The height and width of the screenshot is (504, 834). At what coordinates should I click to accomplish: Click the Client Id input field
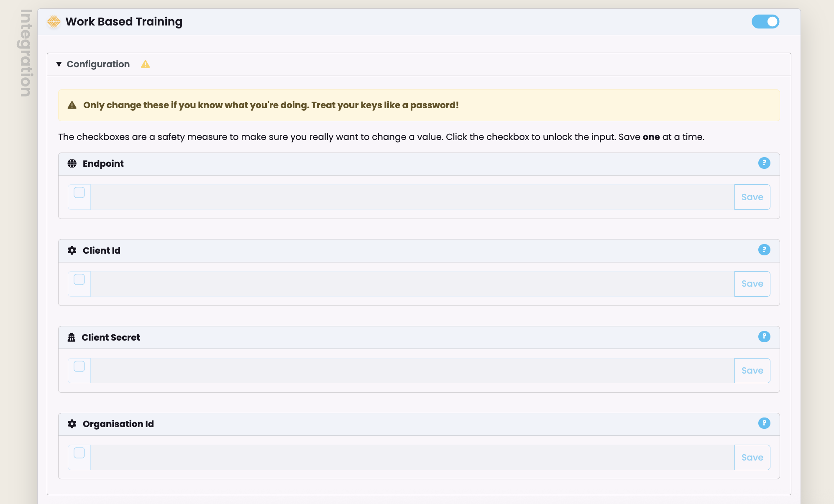(412, 284)
